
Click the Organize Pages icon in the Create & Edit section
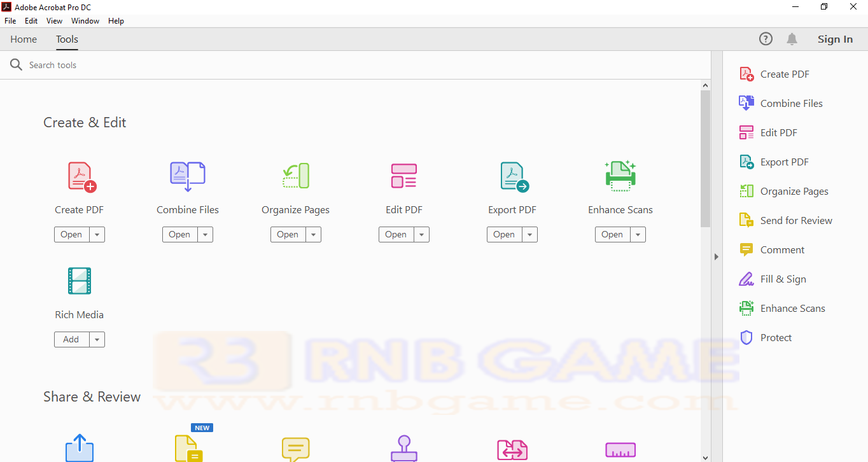296,176
